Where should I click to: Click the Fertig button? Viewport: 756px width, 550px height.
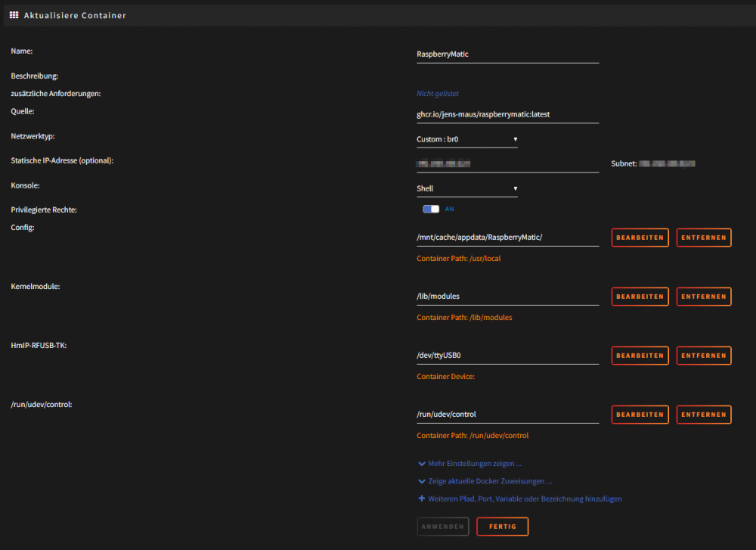pyautogui.click(x=502, y=527)
